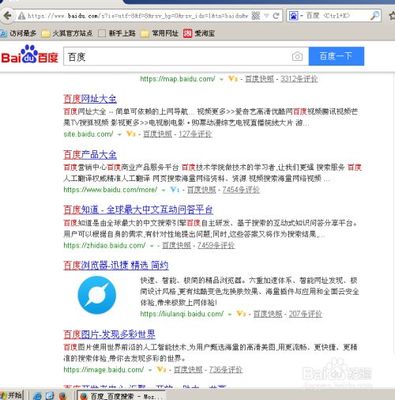
Task: Switch to 百度_百度搜索 Firefox taskbar window
Action: 121,396
